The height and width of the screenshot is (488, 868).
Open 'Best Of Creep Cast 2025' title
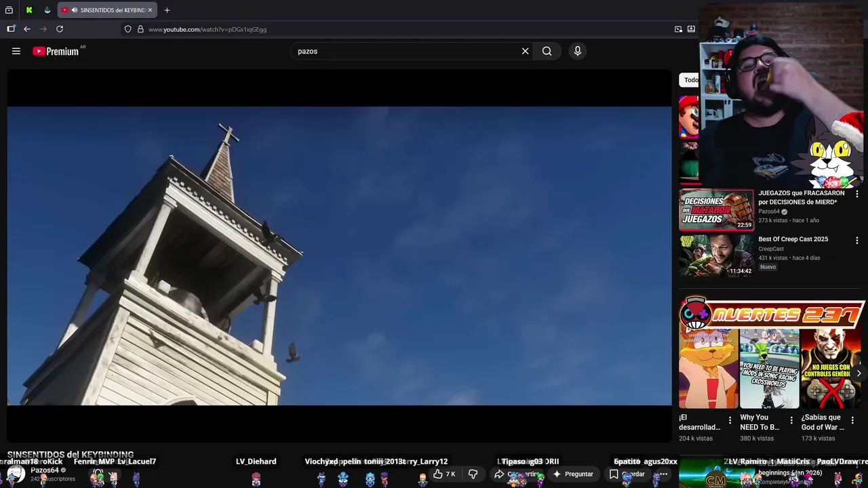[x=793, y=239]
